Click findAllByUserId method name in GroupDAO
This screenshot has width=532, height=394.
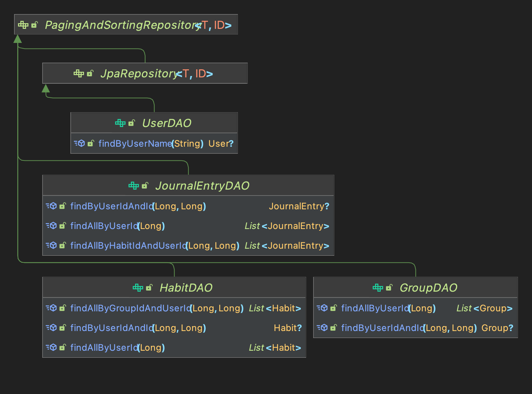[375, 308]
